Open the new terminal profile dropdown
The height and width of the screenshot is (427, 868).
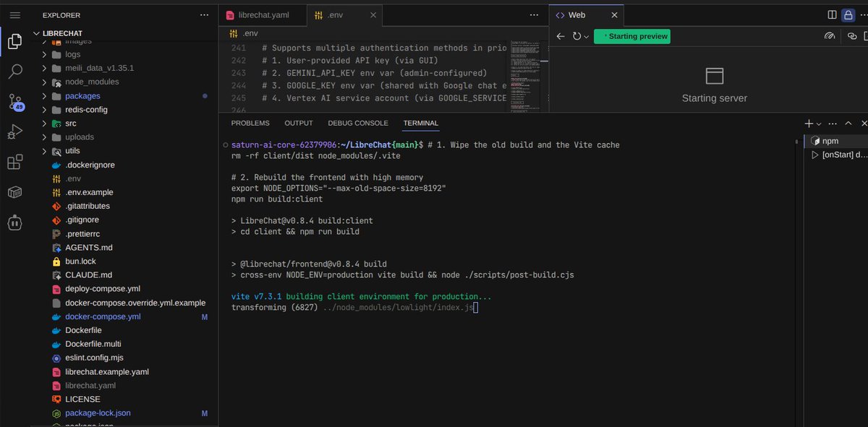(819, 124)
